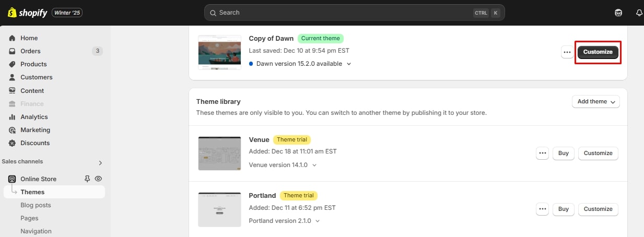Unpin Online Store with pin icon
Screen dimensions: 644x237
click(x=87, y=179)
